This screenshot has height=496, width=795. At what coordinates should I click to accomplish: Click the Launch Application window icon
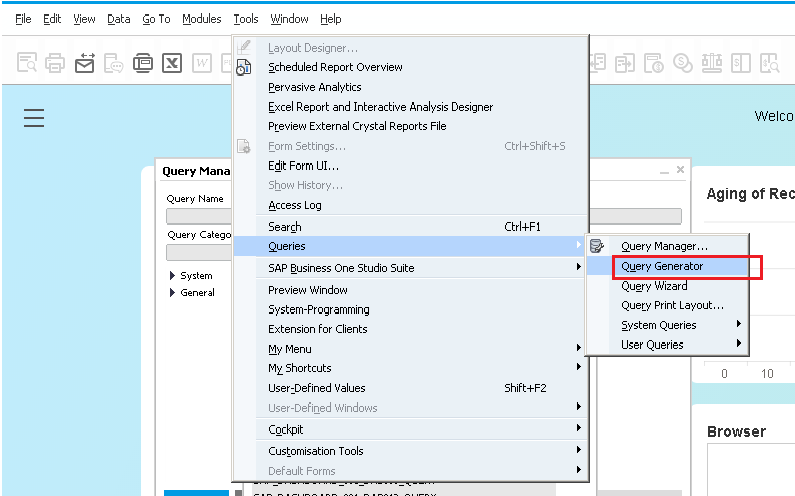click(143, 63)
